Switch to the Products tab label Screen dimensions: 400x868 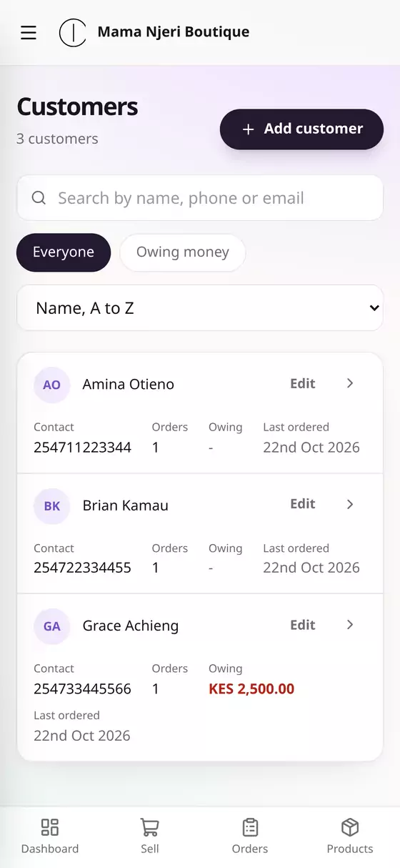(x=350, y=849)
